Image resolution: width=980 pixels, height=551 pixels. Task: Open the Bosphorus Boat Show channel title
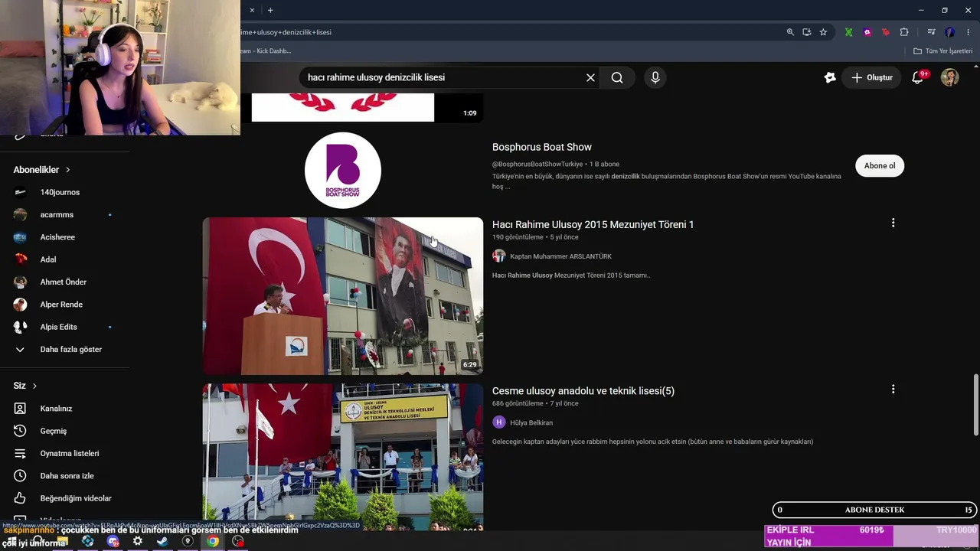tap(542, 147)
